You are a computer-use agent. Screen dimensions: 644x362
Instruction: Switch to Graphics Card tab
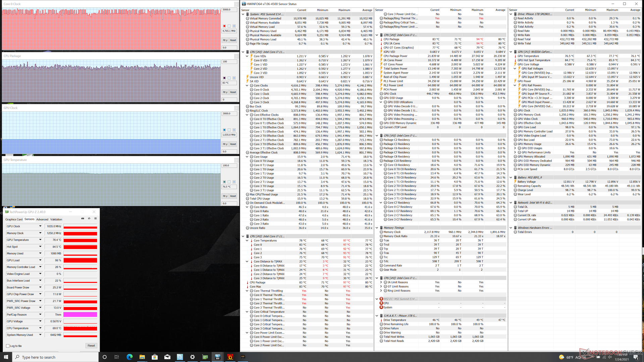point(14,220)
